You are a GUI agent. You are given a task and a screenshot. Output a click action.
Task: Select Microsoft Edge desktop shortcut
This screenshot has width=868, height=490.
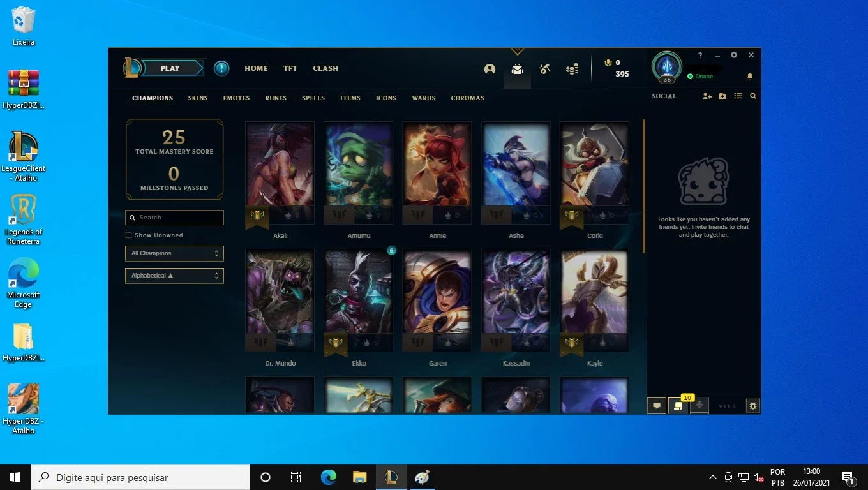[x=24, y=283]
